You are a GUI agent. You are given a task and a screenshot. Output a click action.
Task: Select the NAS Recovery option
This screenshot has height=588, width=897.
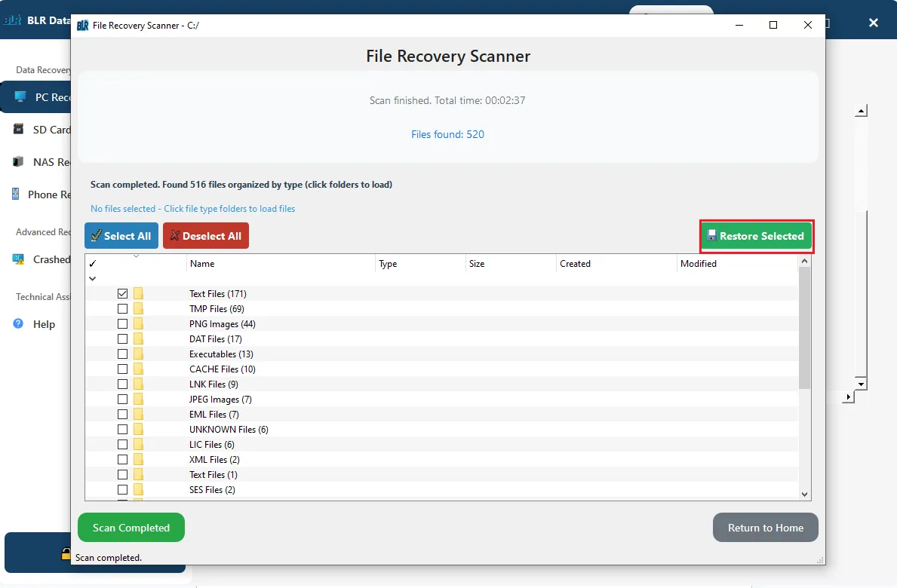(x=20, y=161)
